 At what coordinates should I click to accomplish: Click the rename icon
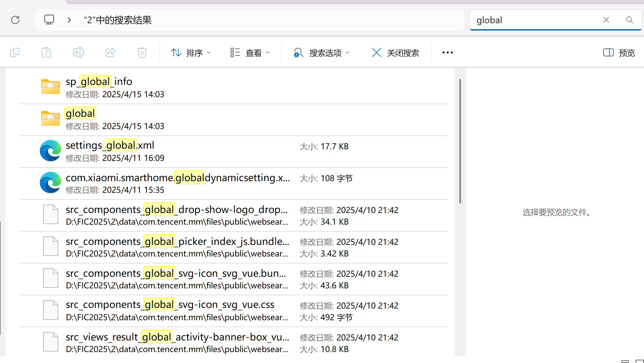pos(78,52)
